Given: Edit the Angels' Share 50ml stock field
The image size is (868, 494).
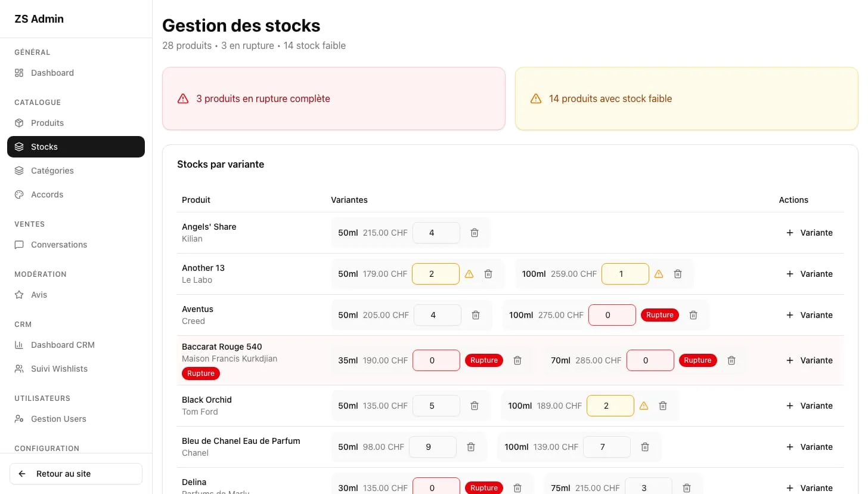Looking at the screenshot, I should [436, 233].
